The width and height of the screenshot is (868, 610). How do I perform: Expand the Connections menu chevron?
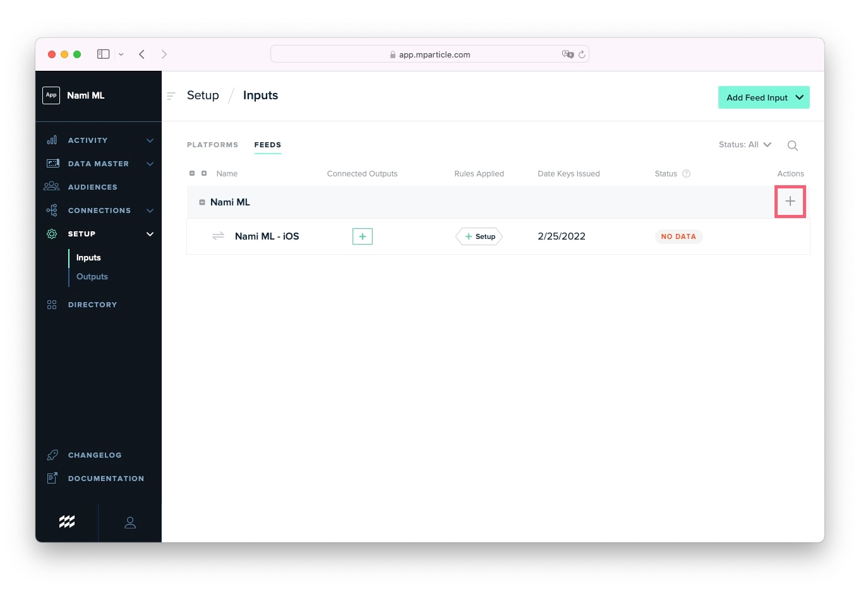tap(150, 210)
